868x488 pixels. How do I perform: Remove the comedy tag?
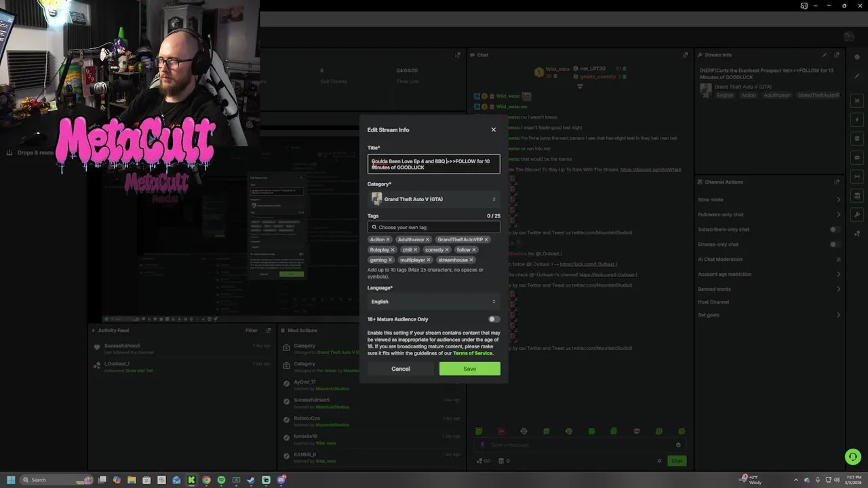point(446,249)
